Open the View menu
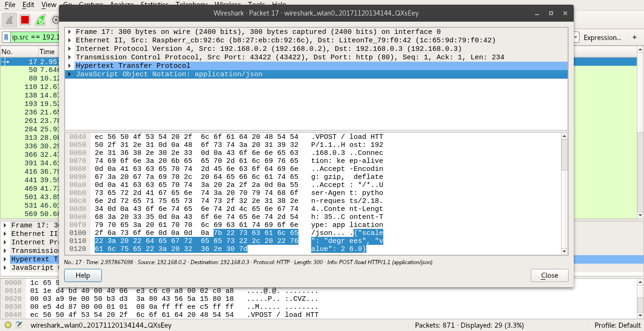The height and width of the screenshot is (331, 644). pyautogui.click(x=49, y=5)
